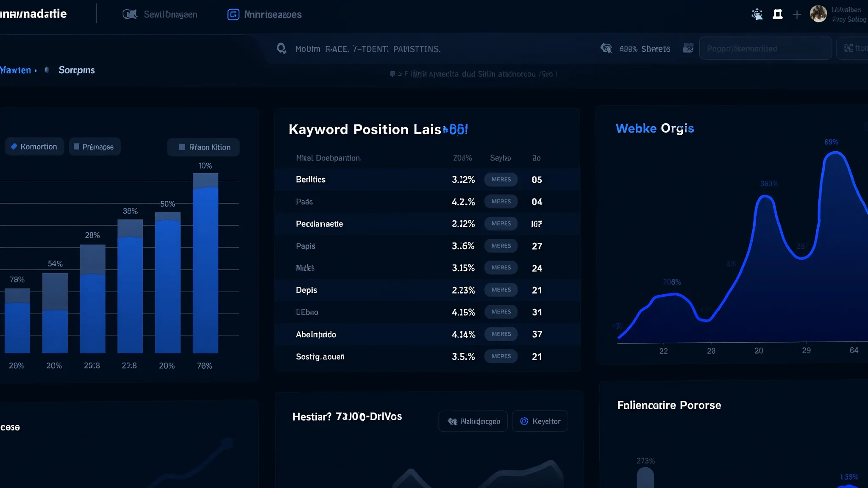The height and width of the screenshot is (488, 868).
Task: Click the Pappc/skenoarlited input field
Action: [765, 48]
